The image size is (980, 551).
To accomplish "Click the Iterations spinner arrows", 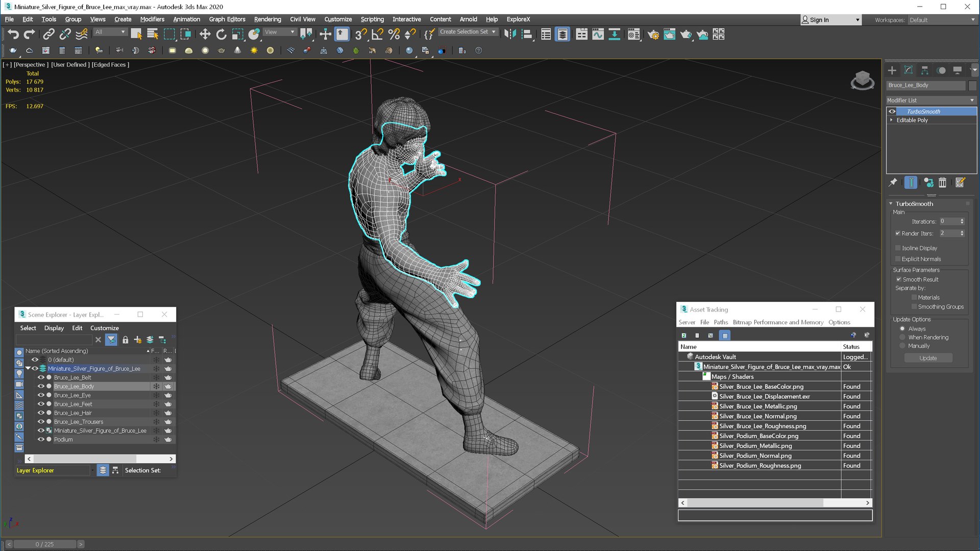I will click(x=962, y=222).
